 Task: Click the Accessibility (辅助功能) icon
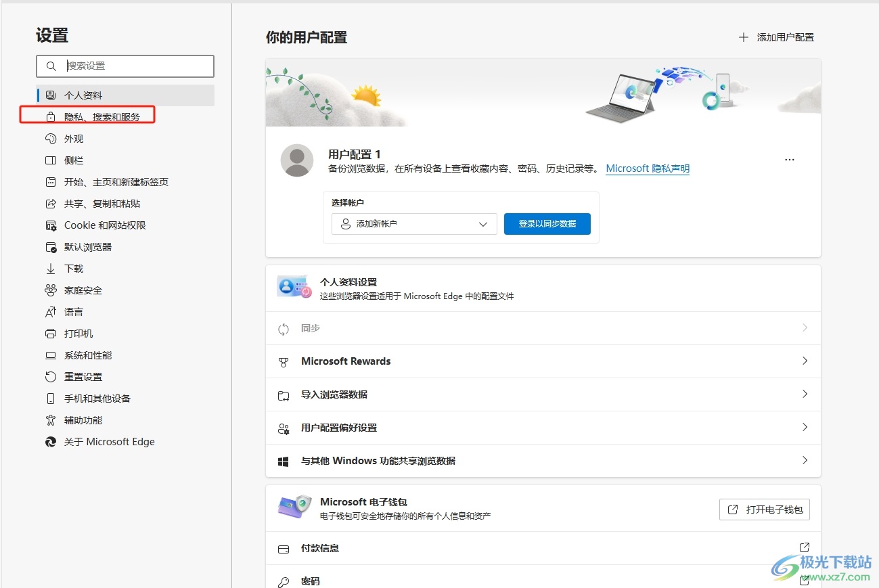(50, 420)
